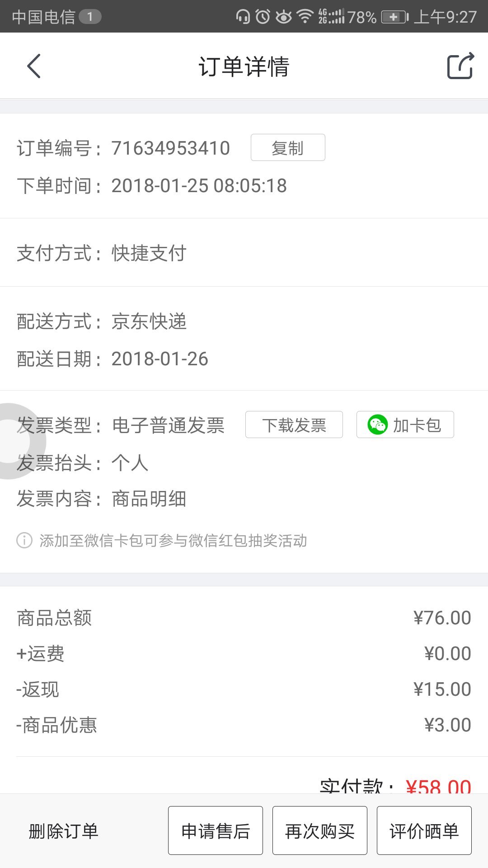Tap the 京东快递 delivery method row
This screenshot has width=488, height=868.
[x=244, y=321]
